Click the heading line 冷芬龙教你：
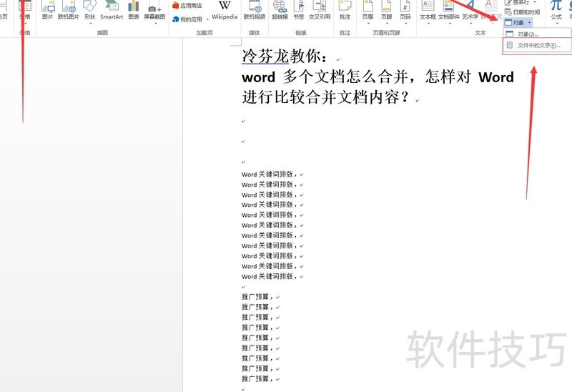This screenshot has width=572, height=392. pos(285,57)
